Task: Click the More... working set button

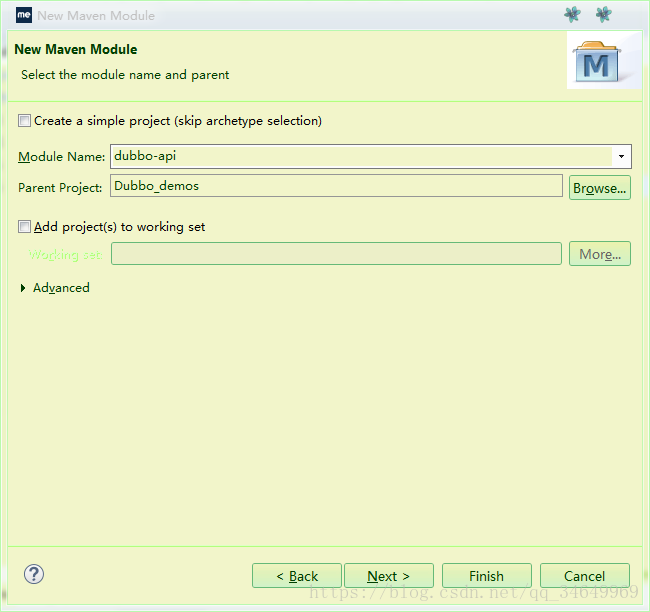Action: (x=600, y=254)
